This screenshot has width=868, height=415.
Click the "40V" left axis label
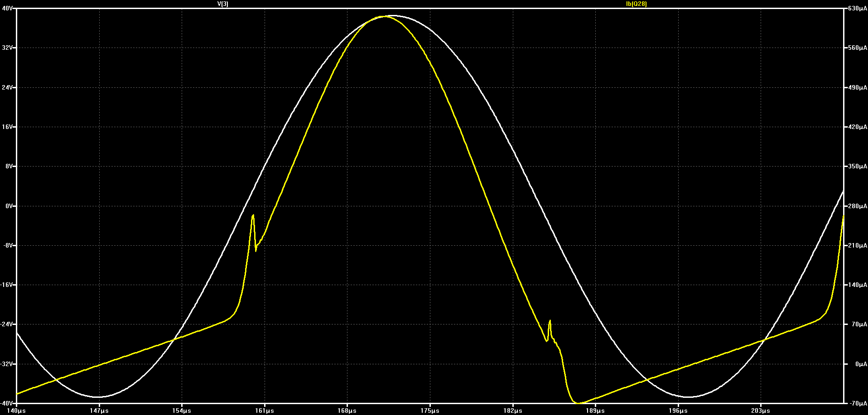7,8
